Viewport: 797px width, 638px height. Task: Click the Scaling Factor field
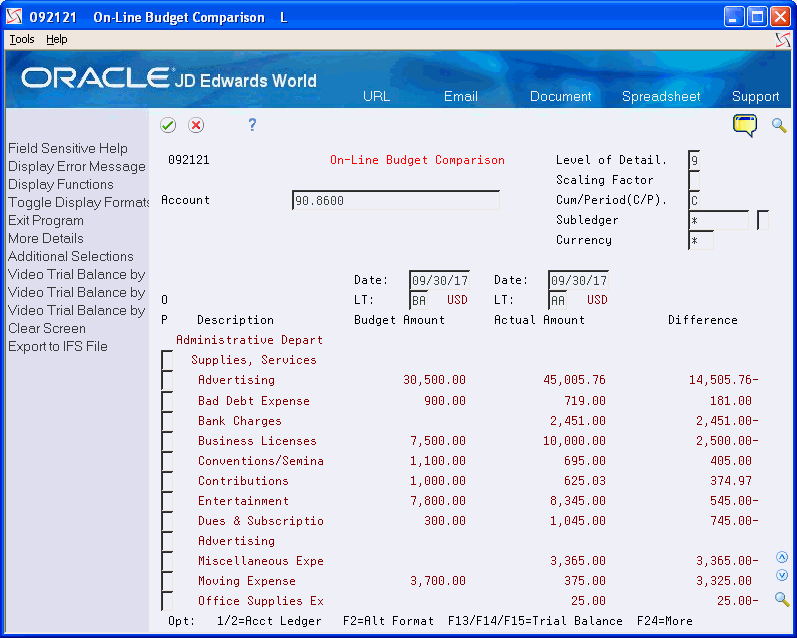[x=694, y=180]
